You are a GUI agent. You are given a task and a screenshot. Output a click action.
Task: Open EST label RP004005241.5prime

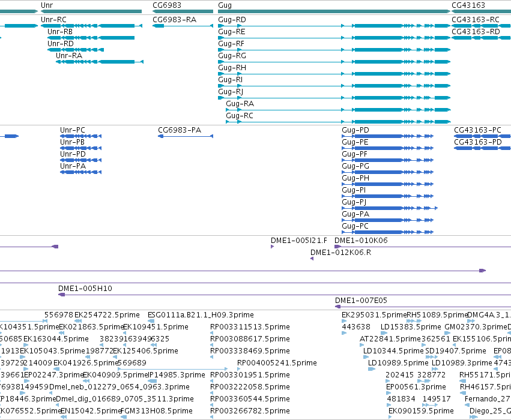click(x=277, y=364)
